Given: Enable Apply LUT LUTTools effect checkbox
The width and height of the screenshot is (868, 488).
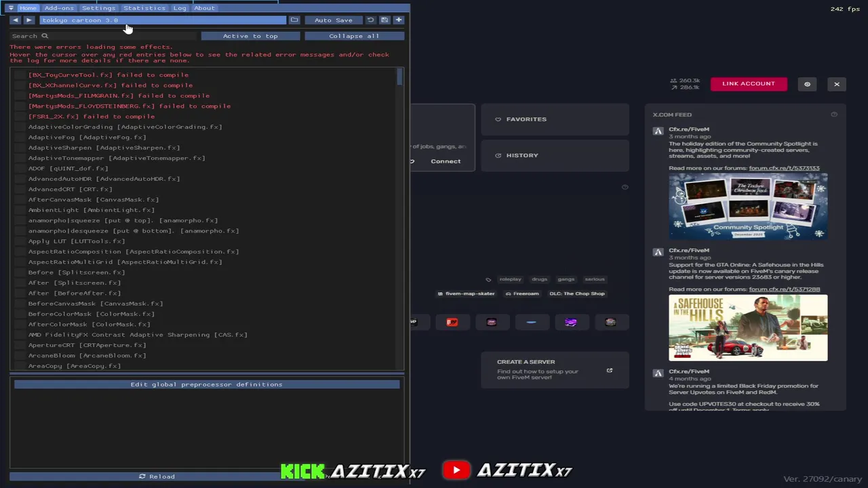Looking at the screenshot, I should click(x=19, y=241).
